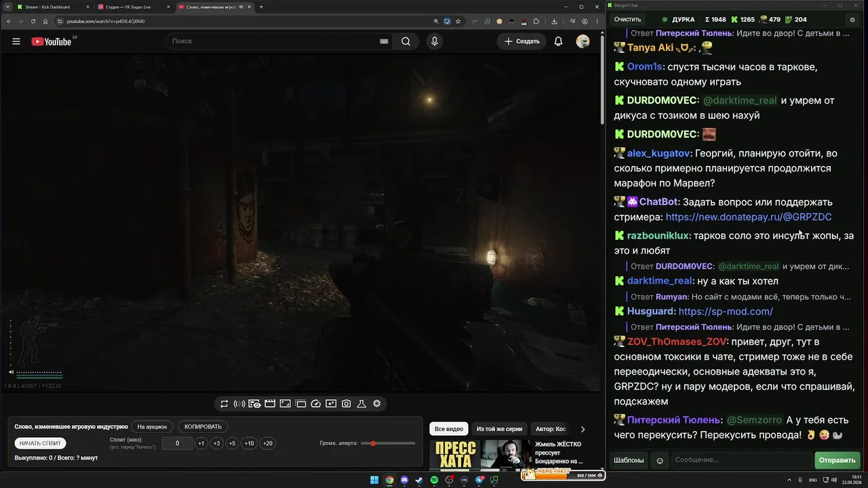The image size is (868, 488).
Task: Select the YouTube video browser tab
Action: point(214,7)
